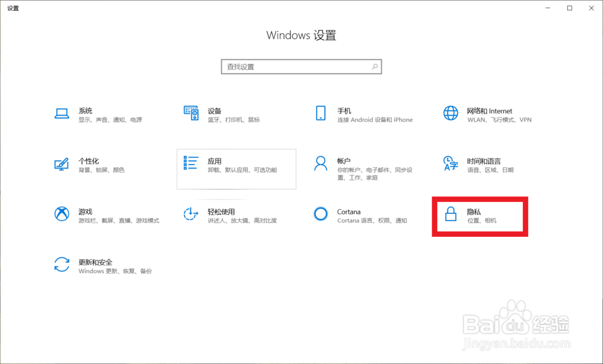The width and height of the screenshot is (603, 364).
Task: Click the text Windows 更新、恢复、备份
Action: [x=115, y=271]
